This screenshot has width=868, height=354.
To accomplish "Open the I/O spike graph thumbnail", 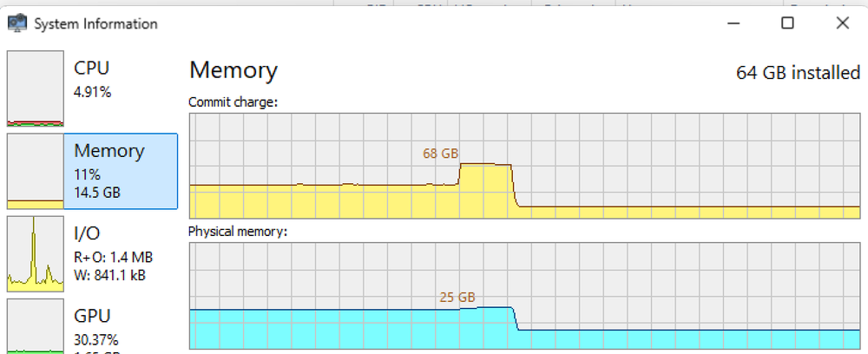I will click(35, 254).
